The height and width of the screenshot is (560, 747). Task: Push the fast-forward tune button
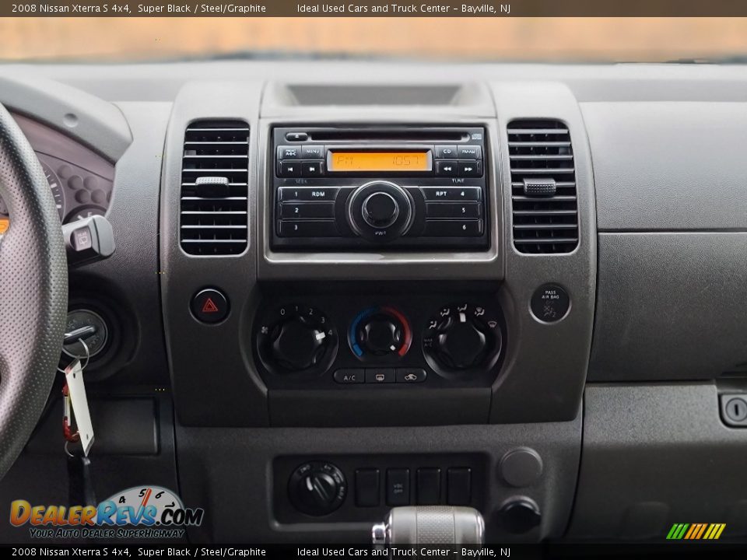pyautogui.click(x=469, y=169)
